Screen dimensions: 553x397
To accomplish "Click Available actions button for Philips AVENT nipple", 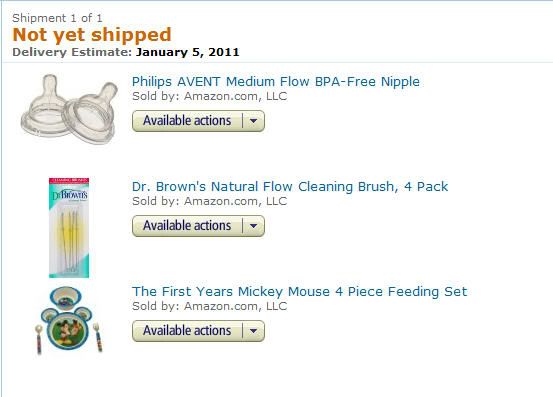I will (x=187, y=121).
